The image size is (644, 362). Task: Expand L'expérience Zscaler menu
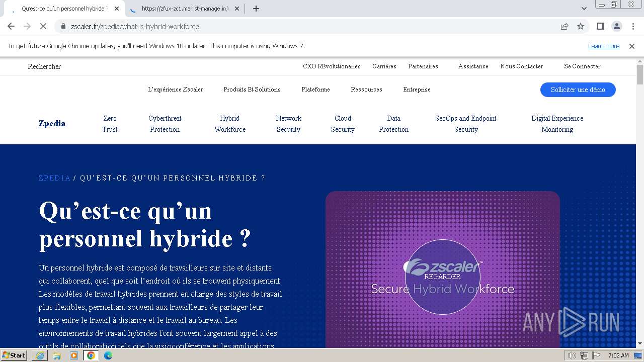[175, 89]
